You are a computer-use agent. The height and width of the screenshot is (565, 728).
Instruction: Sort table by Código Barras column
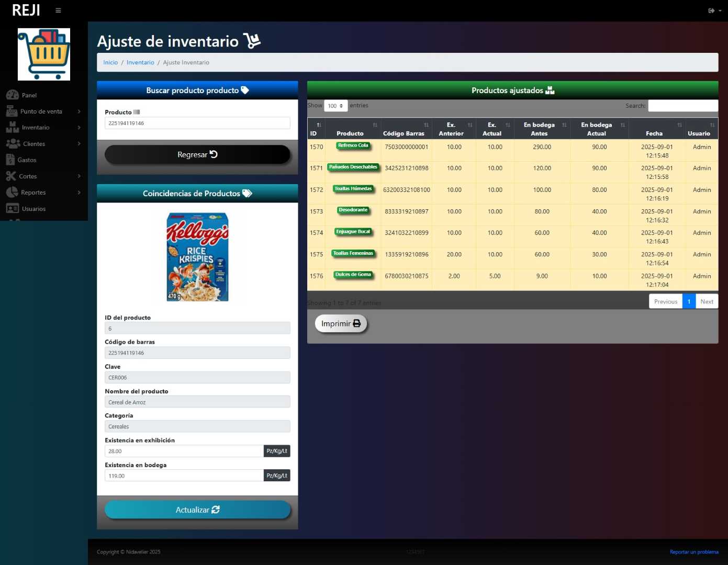pos(406,129)
